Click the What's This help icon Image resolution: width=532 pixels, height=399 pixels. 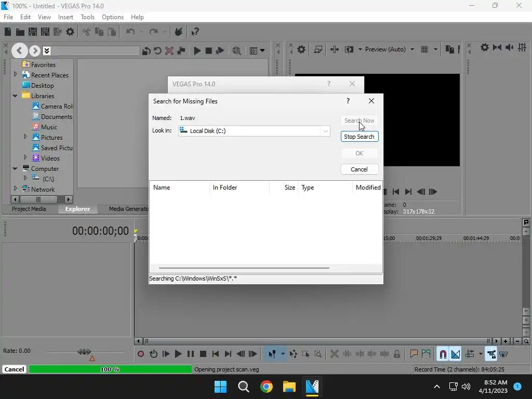pyautogui.click(x=195, y=32)
